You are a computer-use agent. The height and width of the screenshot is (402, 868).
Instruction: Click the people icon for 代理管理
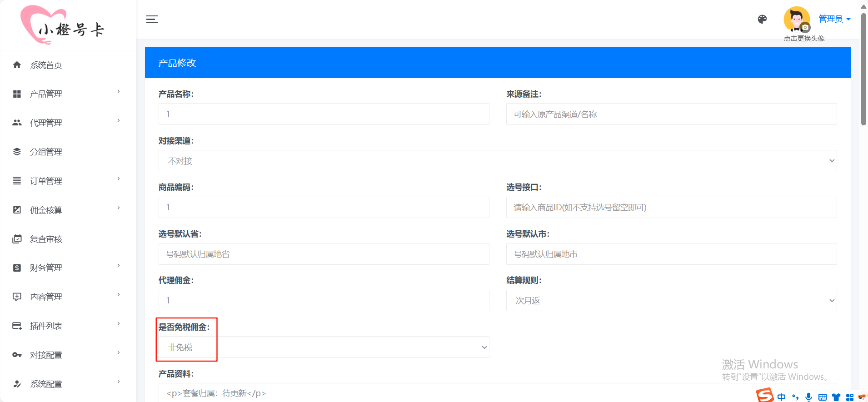tap(17, 123)
